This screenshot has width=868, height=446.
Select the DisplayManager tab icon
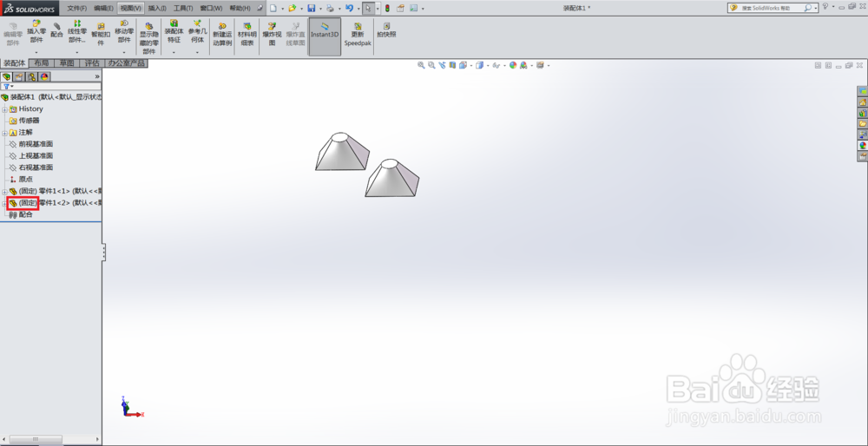(x=45, y=76)
